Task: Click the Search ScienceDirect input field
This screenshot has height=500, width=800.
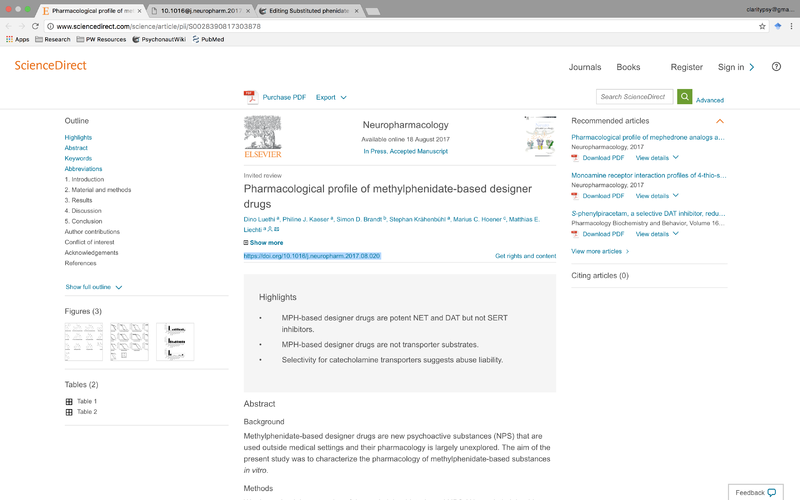Action: [x=634, y=96]
